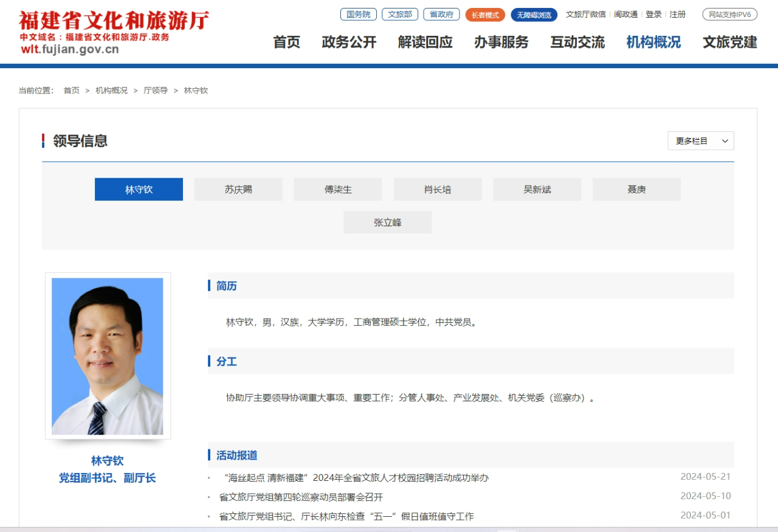The image size is (778, 532).
Task: Open the 首页 main navigation item
Action: point(286,42)
